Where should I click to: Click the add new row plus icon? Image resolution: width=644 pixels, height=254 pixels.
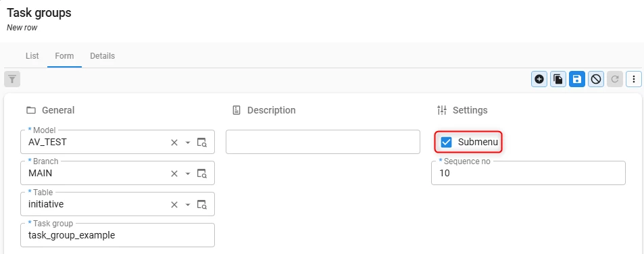(x=539, y=79)
